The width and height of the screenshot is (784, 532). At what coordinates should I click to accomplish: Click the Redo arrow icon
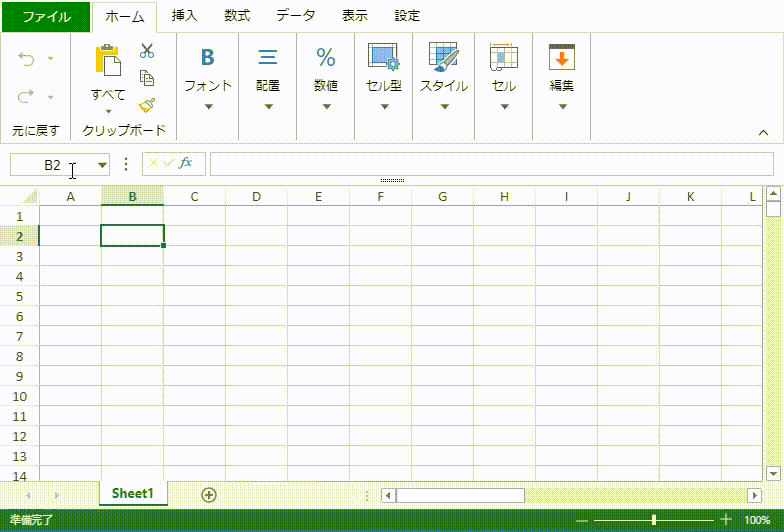click(x=27, y=96)
